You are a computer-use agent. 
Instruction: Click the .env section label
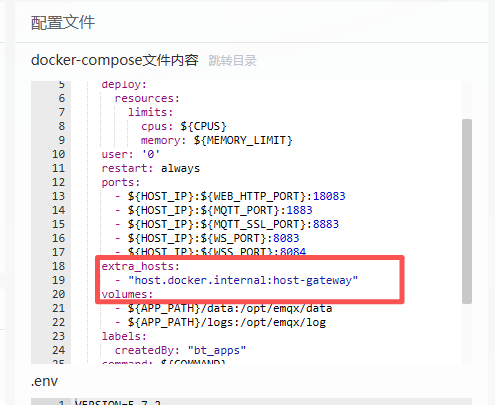[44, 381]
